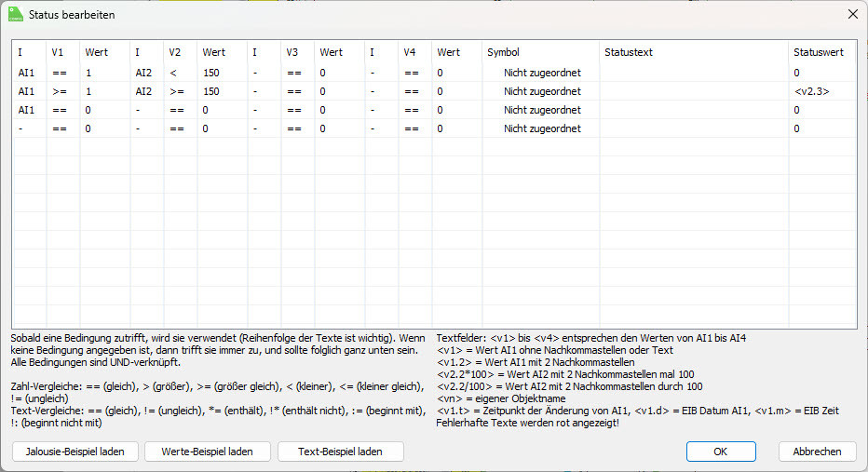This screenshot has height=472, width=868.
Task: Click the Statustext column header
Action: pyautogui.click(x=694, y=52)
